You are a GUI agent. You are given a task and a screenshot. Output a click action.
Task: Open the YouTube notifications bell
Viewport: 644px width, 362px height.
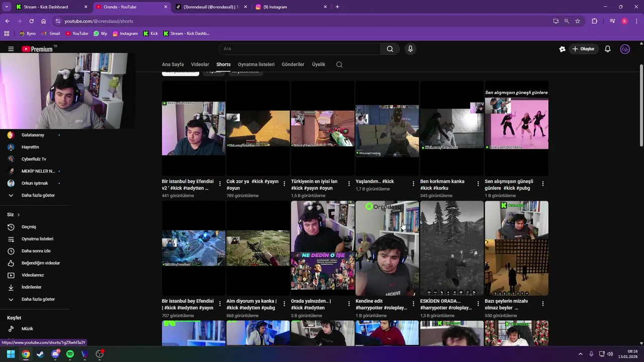pyautogui.click(x=608, y=49)
